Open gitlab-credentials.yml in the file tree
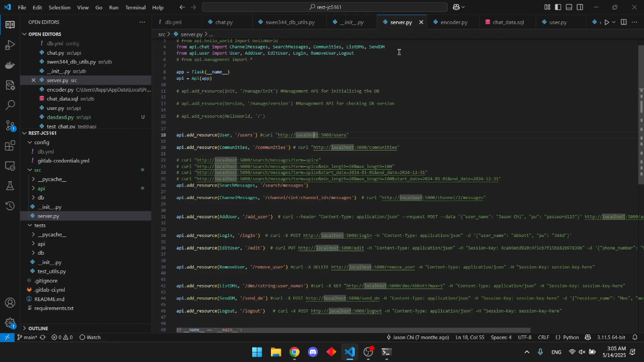 (86, 160)
